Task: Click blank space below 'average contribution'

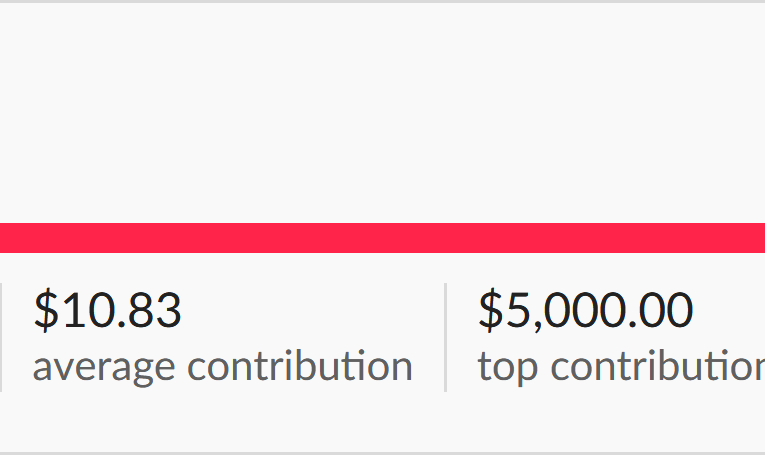Action: [222, 419]
